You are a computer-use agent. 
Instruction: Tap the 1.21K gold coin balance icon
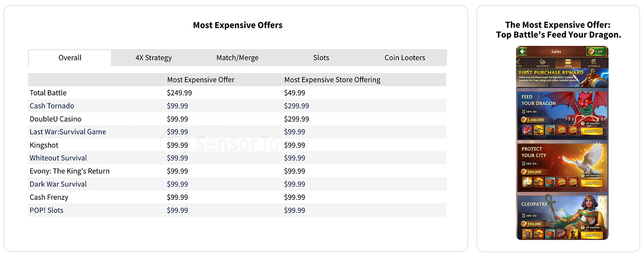click(591, 51)
